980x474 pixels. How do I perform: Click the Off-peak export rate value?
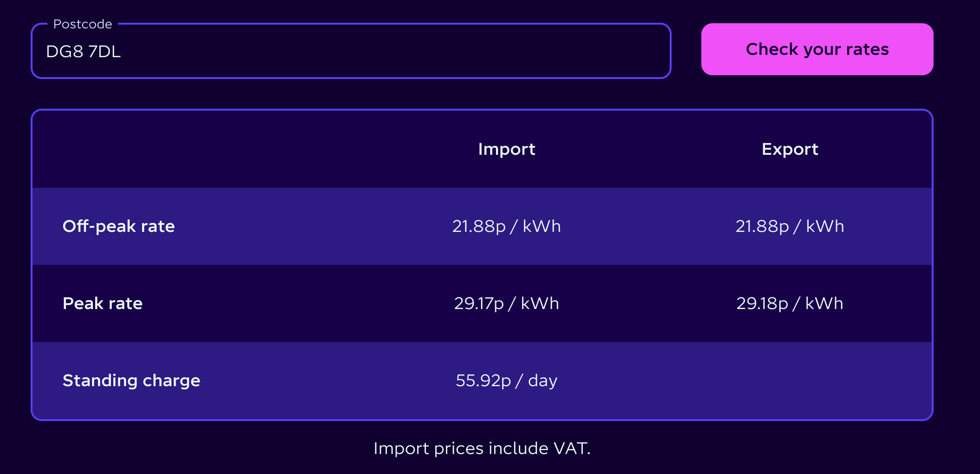click(790, 226)
